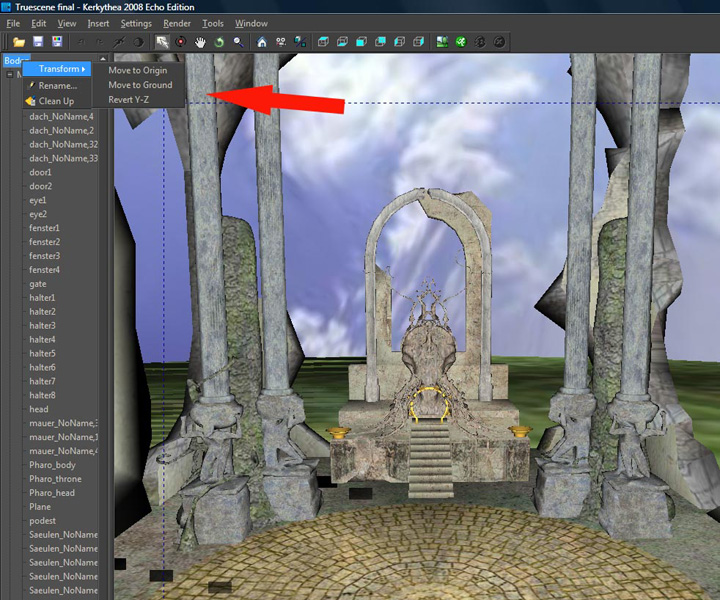Select gate in the model tree

38,284
